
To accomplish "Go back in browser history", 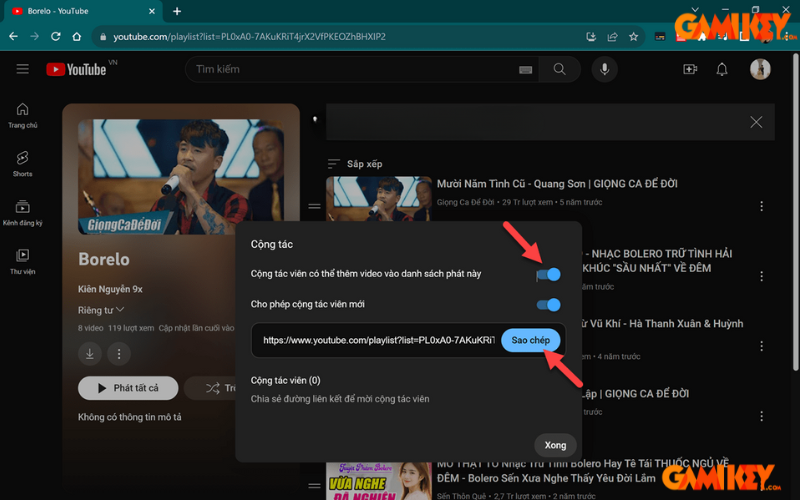I will point(14,37).
